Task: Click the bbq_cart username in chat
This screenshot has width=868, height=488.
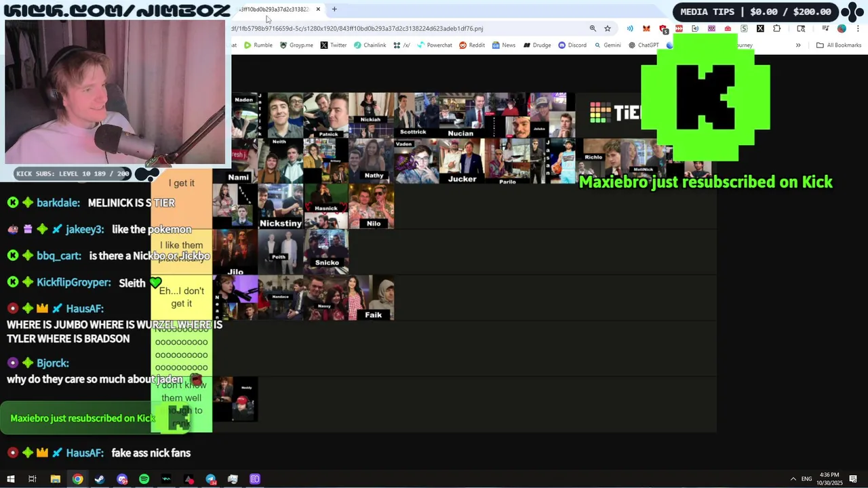Action: 59,256
